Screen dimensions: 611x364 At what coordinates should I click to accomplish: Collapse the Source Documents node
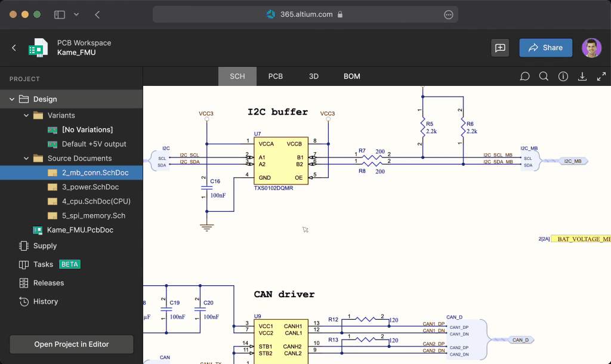tap(26, 158)
